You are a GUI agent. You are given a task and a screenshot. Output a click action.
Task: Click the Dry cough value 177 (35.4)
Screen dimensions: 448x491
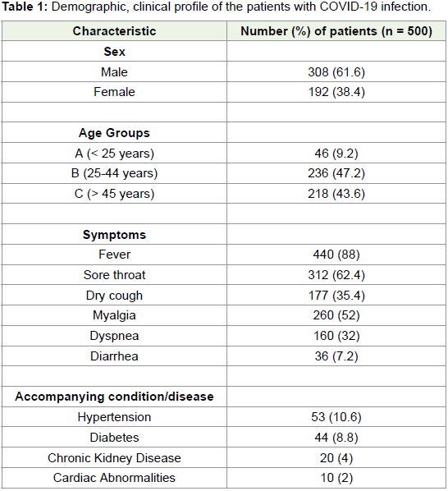click(336, 296)
